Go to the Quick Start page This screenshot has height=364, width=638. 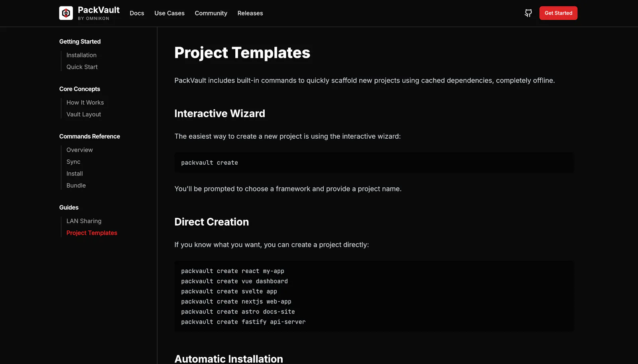pyautogui.click(x=82, y=67)
